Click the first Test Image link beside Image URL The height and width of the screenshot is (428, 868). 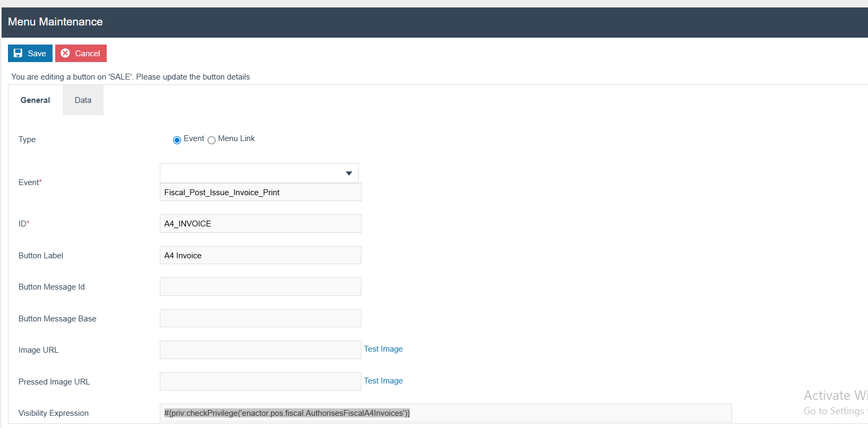(383, 349)
